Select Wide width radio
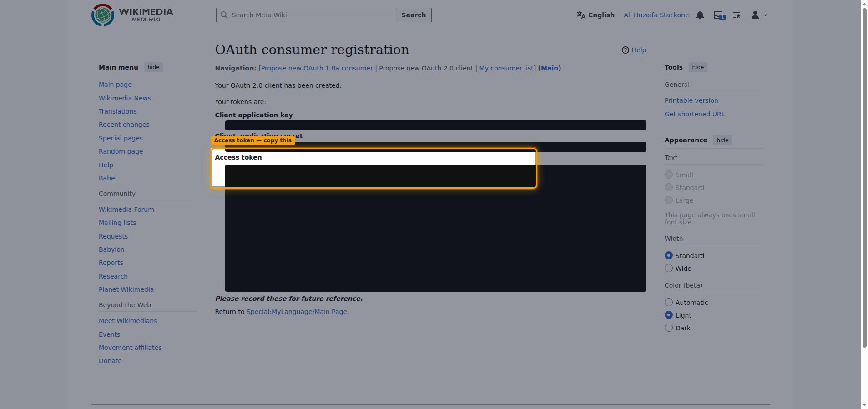This screenshot has height=409, width=868. 669,268
